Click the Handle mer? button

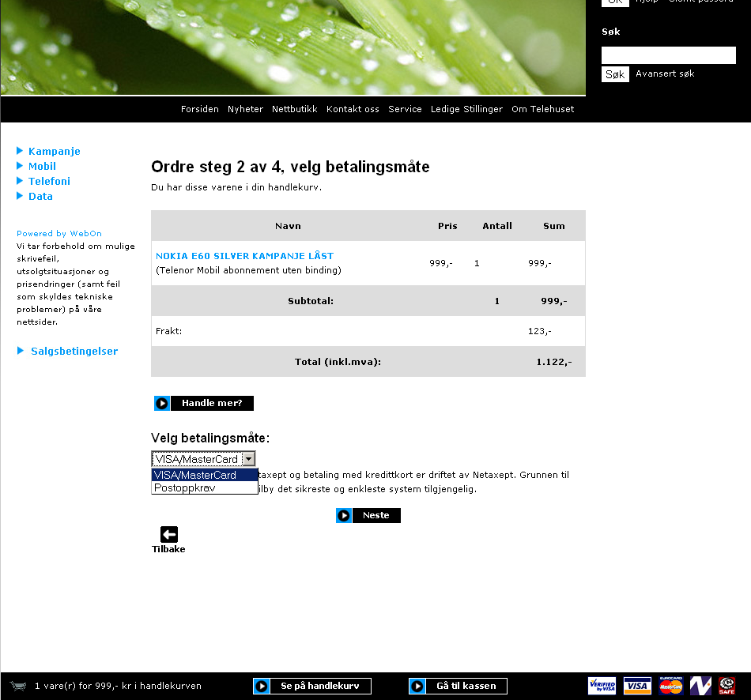[x=203, y=403]
